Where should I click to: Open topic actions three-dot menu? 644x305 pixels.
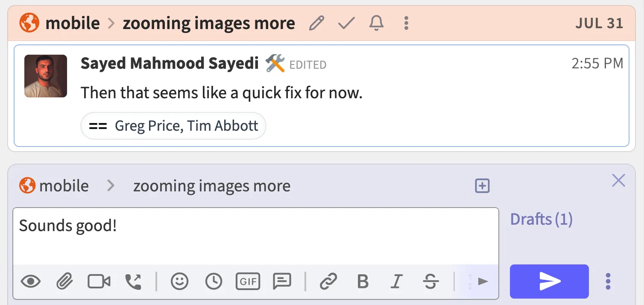[x=406, y=23]
